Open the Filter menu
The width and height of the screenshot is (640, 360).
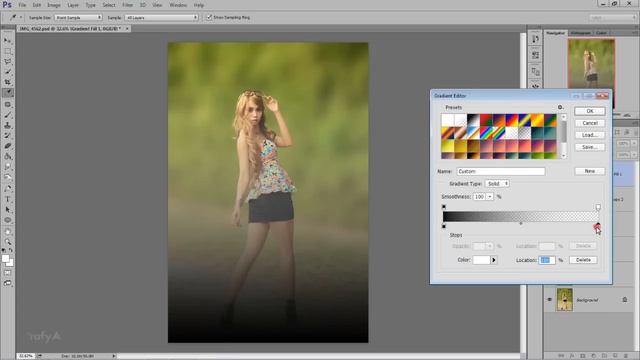coord(127,5)
